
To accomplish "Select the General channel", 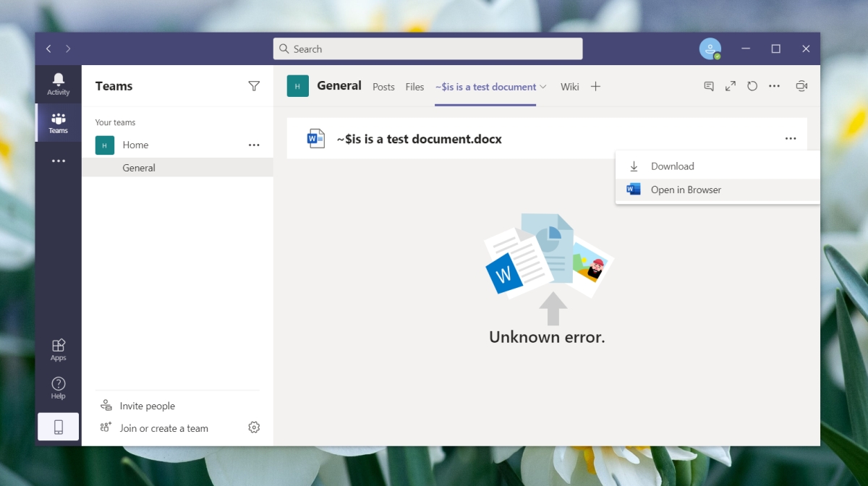I will 177,168.
